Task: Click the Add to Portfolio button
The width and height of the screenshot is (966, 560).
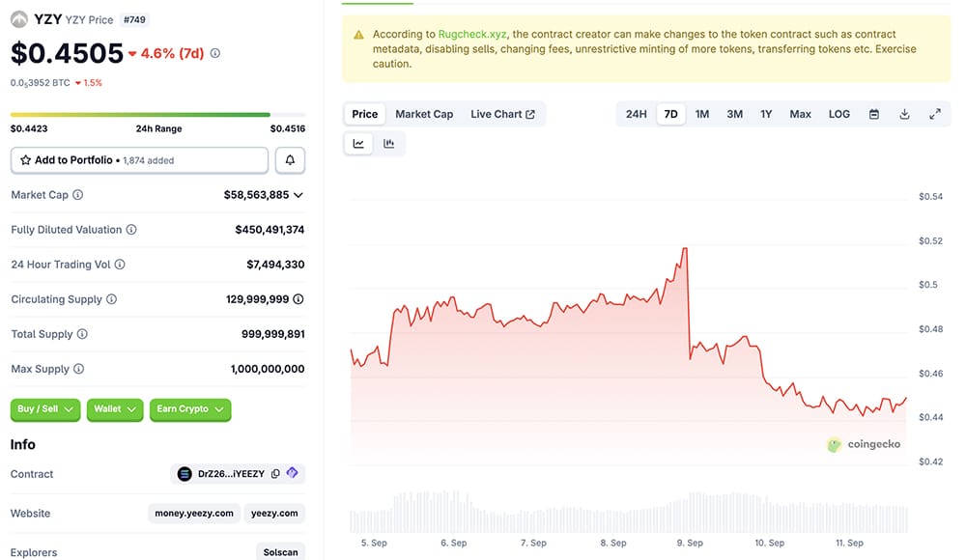Action: click(139, 160)
